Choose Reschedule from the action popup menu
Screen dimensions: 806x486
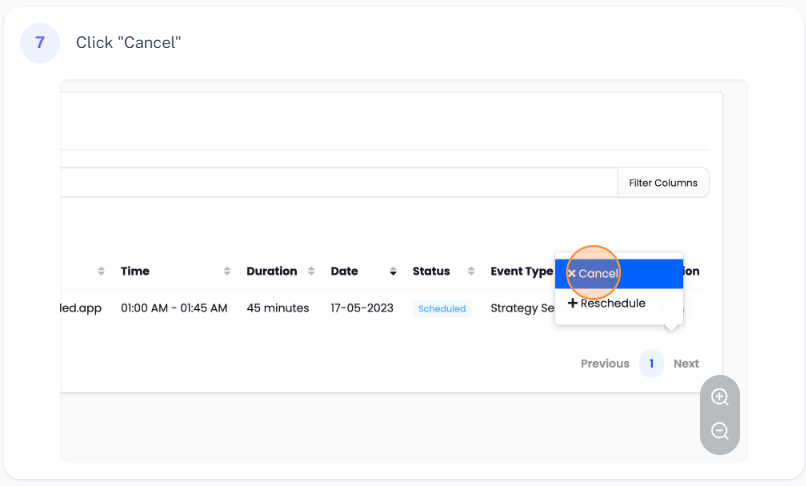click(612, 303)
